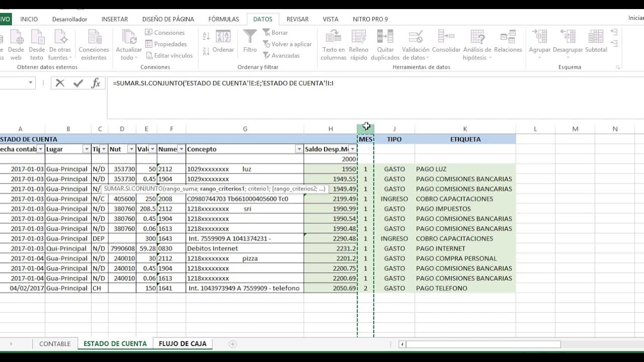Select column K header
Screen dimensions: 644x362
click(x=465, y=129)
